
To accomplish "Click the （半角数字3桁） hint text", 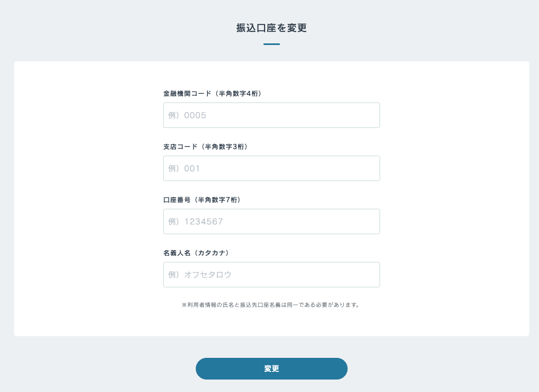I will pos(224,147).
